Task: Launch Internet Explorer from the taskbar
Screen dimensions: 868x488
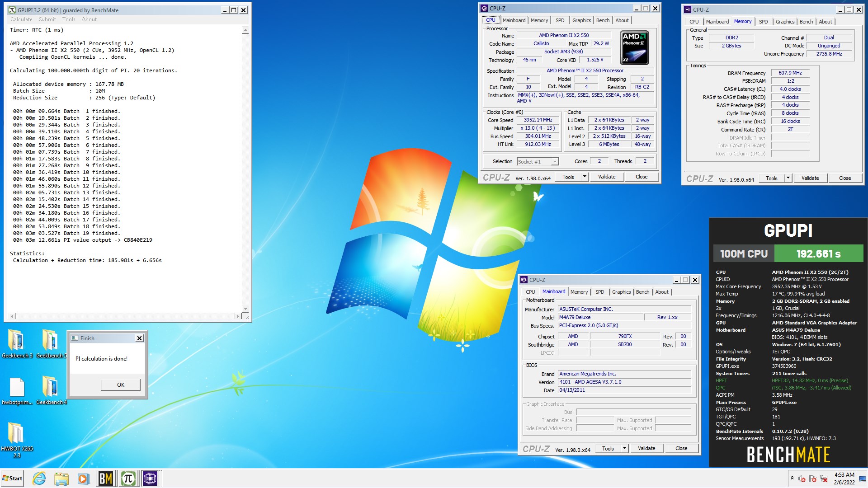Action: pos(39,479)
